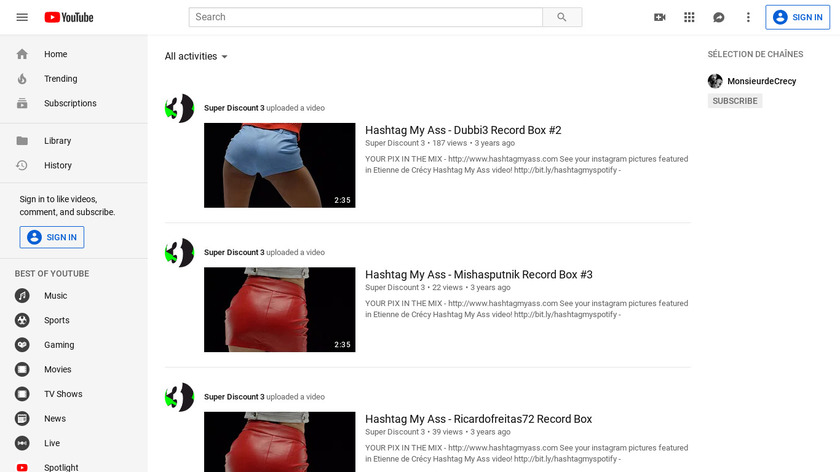
Task: Click Super Discount 3 avatar beside Mishasputnik upload
Action: [x=179, y=253]
